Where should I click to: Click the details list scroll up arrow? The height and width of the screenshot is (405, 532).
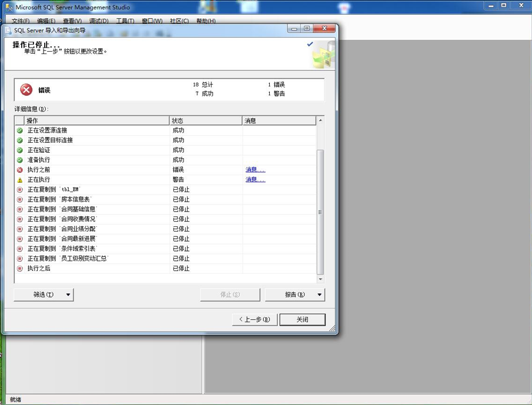click(x=320, y=121)
